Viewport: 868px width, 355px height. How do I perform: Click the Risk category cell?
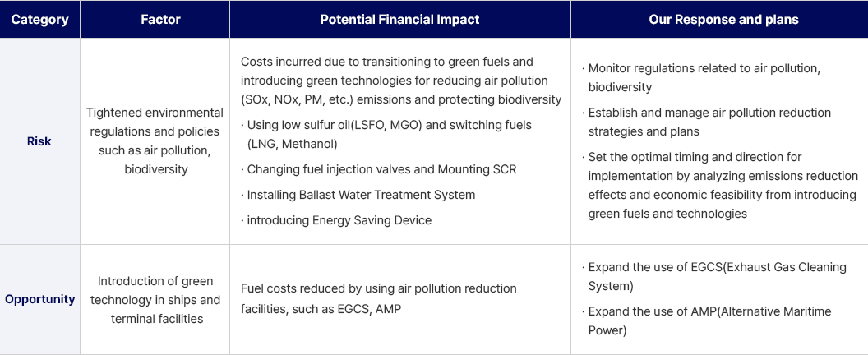click(39, 141)
